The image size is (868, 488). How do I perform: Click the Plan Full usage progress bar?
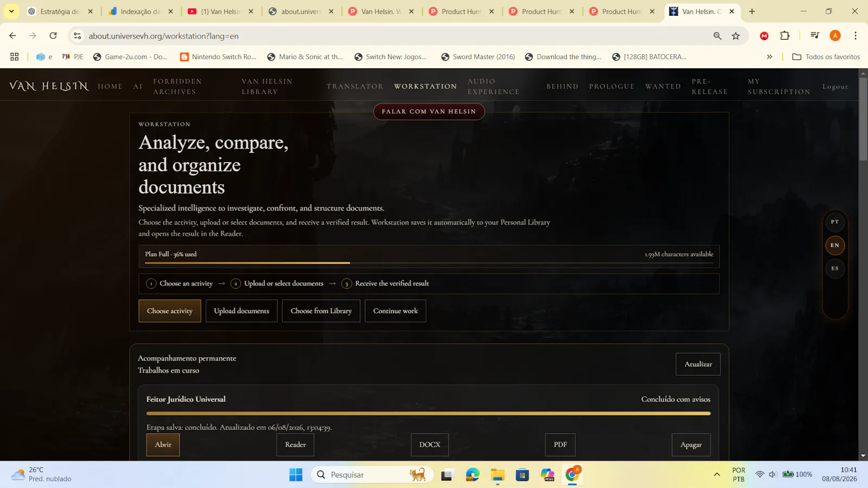click(x=429, y=263)
